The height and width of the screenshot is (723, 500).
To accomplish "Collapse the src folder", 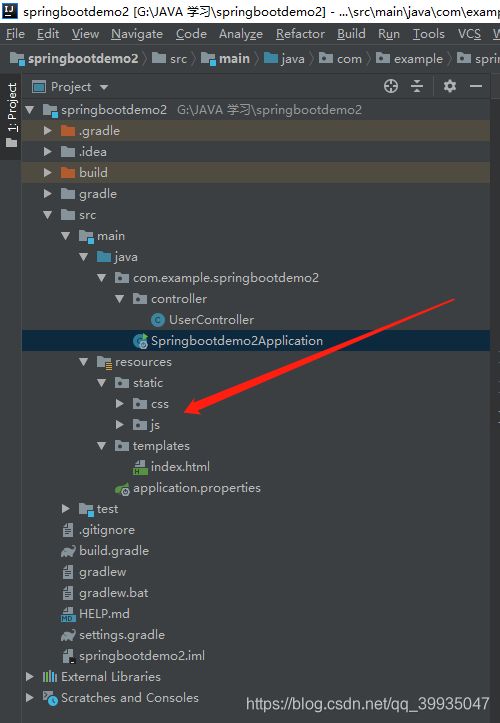I will pos(48,215).
